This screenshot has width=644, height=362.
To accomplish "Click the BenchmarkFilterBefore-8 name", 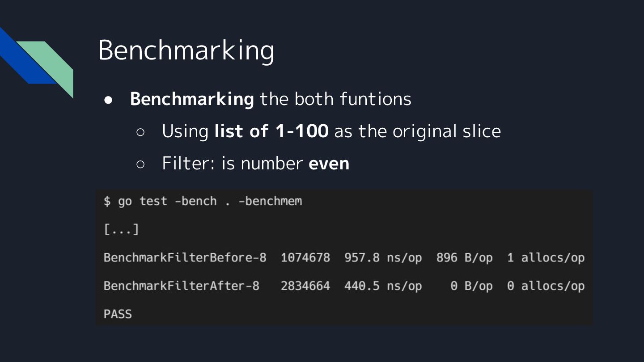I will click(x=185, y=258).
